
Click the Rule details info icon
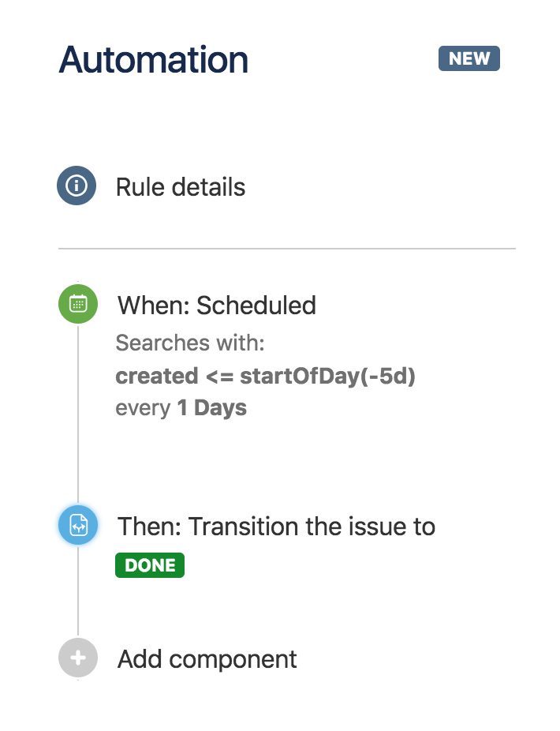click(x=77, y=187)
